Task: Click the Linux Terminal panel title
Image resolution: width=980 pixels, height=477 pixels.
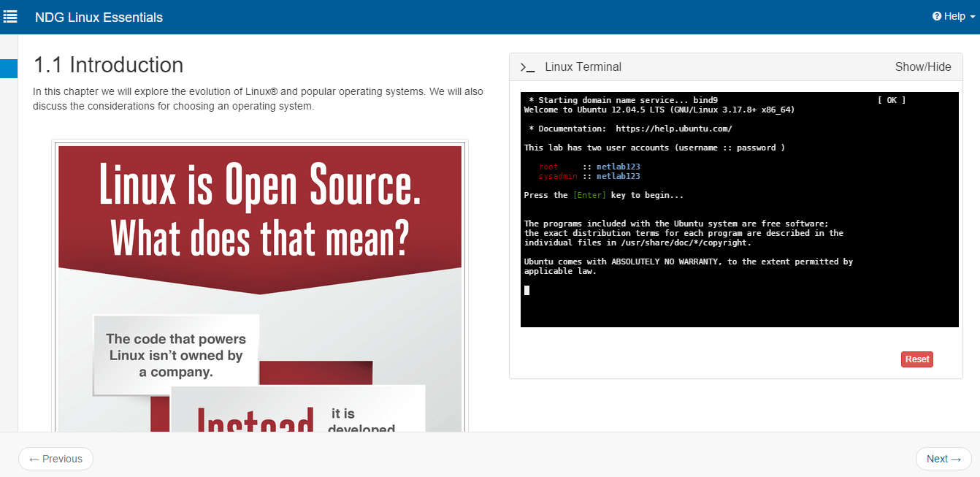Action: (x=583, y=67)
